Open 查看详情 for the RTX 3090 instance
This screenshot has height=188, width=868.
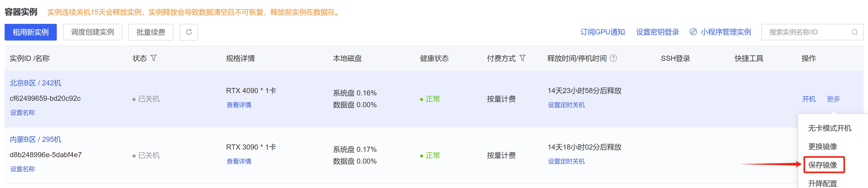pyautogui.click(x=239, y=161)
